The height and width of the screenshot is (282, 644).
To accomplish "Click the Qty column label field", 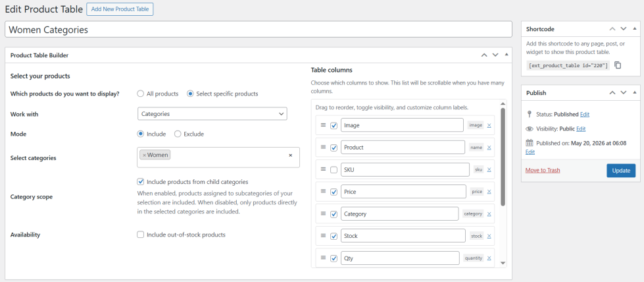I will pyautogui.click(x=400, y=258).
